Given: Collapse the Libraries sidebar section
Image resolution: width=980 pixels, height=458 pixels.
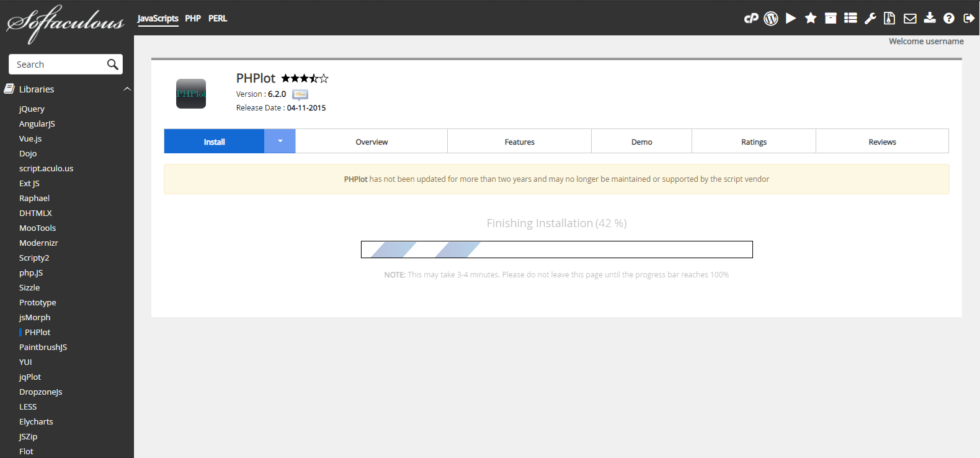Looking at the screenshot, I should coord(127,89).
